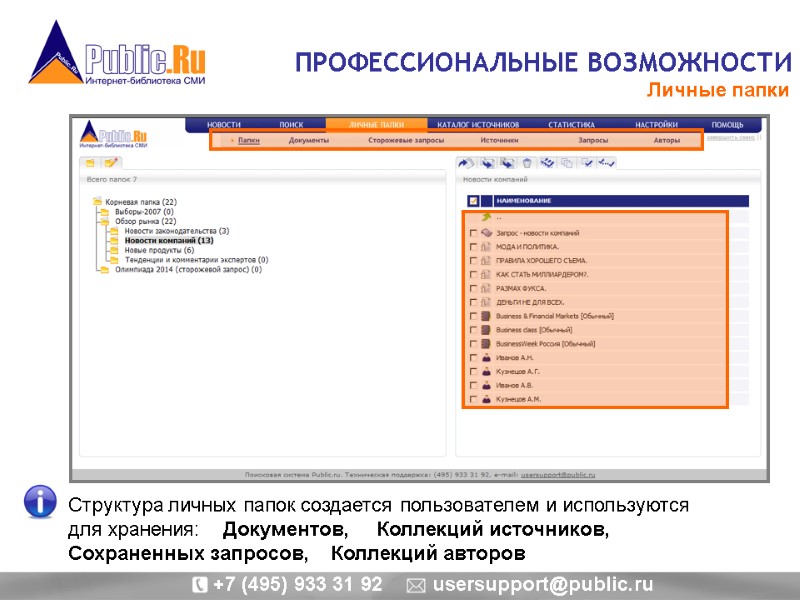Image resolution: width=800 pixels, height=600 pixels.
Task: Click the stacked check-marks icon right of the trash bin
Action: pyautogui.click(x=547, y=163)
